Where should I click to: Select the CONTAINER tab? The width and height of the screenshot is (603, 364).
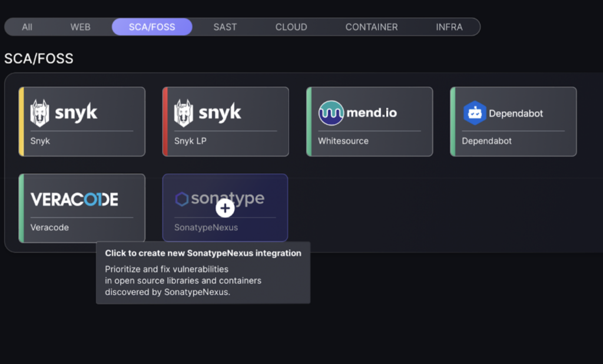(x=372, y=27)
